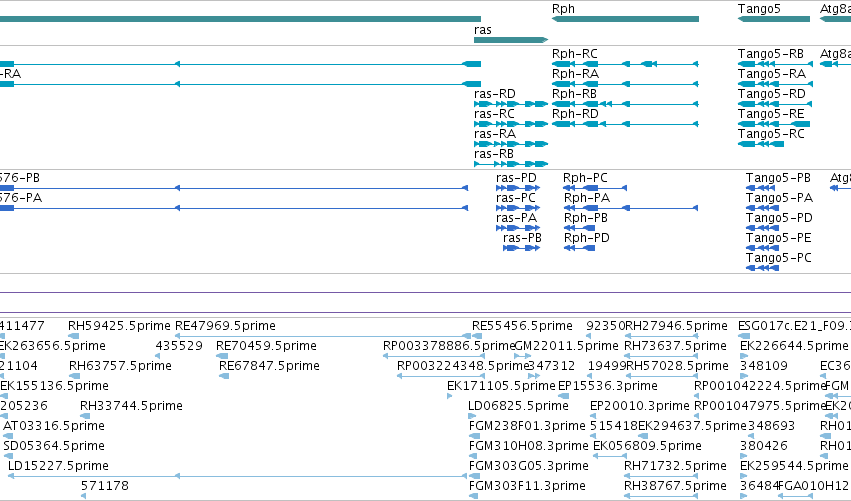
Task: Open EST RP001042224.5prime
Action: pyautogui.click(x=760, y=386)
